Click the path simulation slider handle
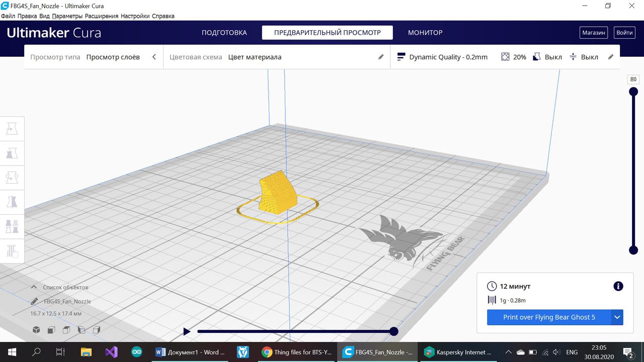The height and width of the screenshot is (362, 644). coord(394,331)
